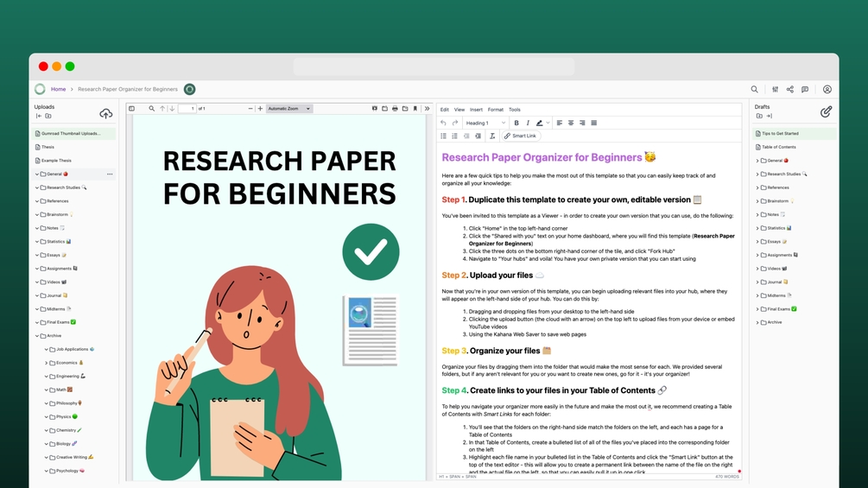Click the upload cloud icon in Uploads
The image size is (868, 488).
coord(105,113)
